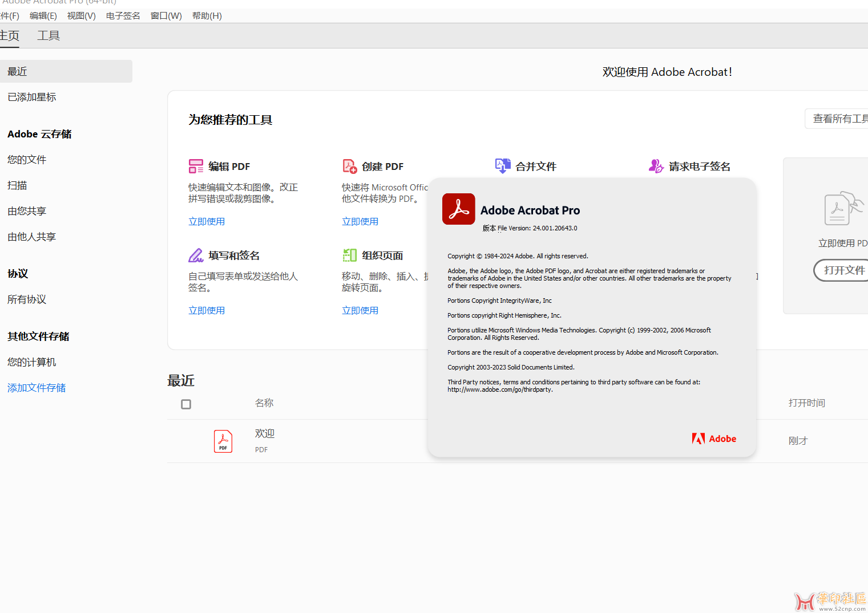
Task: Open 所有协议 in the sidebar
Action: pos(27,299)
